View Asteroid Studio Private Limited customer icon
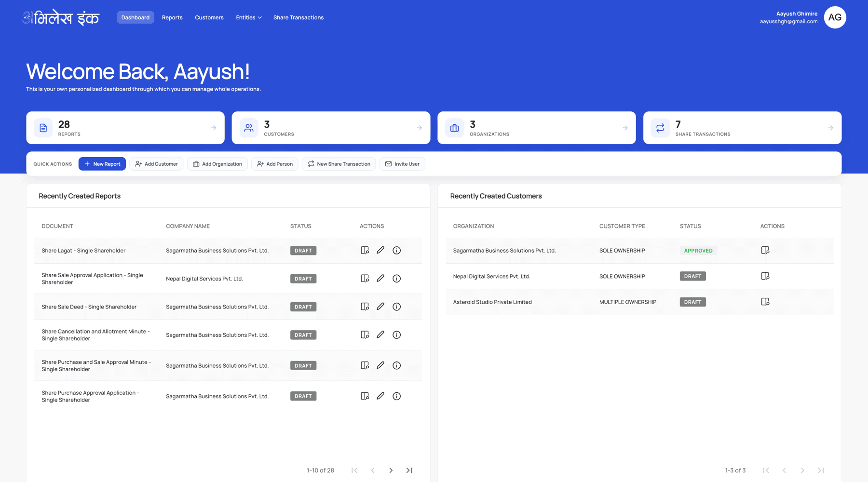This screenshot has width=868, height=482. [x=765, y=302]
